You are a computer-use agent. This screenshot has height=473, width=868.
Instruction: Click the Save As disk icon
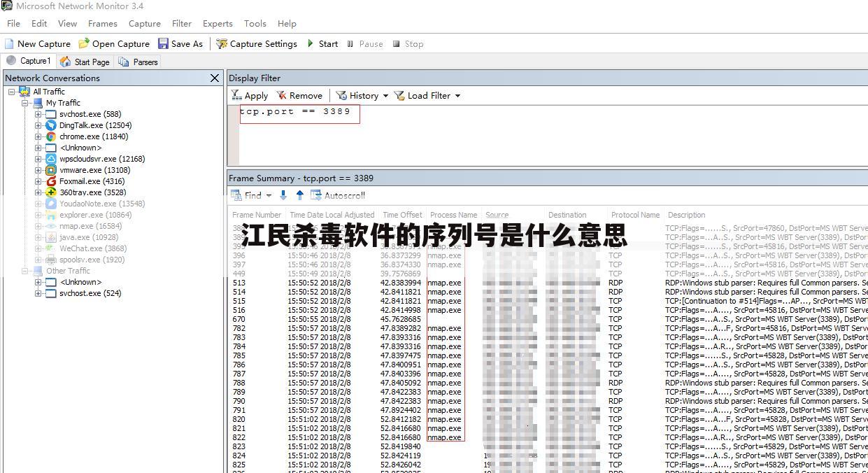163,43
